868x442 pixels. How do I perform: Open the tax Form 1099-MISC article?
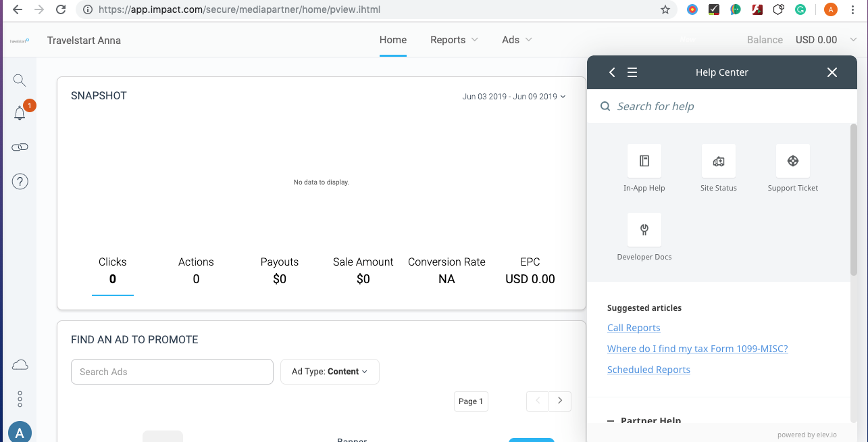pos(698,349)
